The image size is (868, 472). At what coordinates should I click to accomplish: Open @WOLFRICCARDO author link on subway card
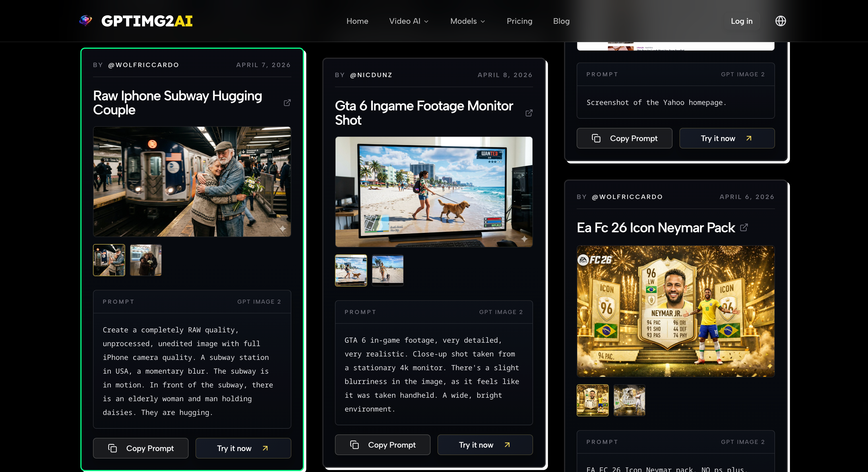tap(144, 65)
